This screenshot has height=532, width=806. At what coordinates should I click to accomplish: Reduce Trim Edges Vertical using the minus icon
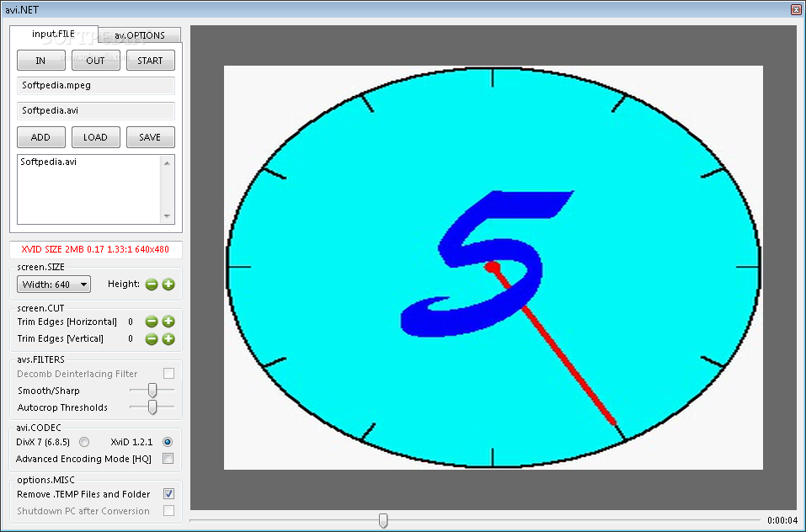click(151, 339)
